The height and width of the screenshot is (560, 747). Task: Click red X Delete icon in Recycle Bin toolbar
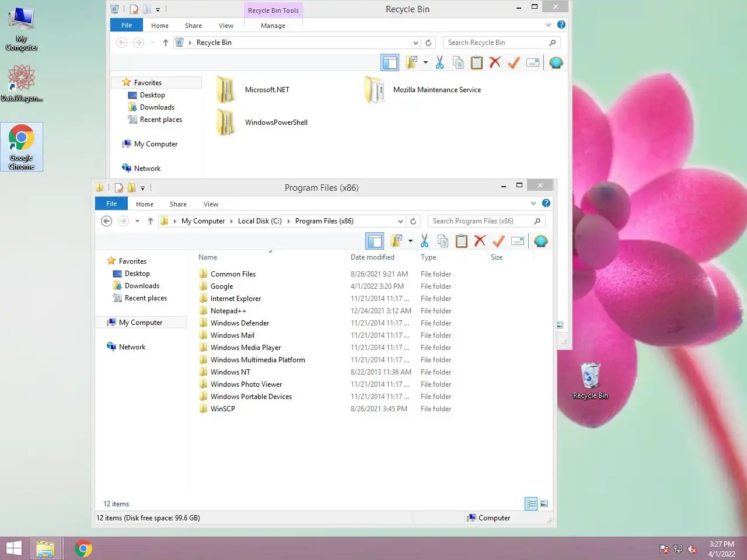pos(495,62)
